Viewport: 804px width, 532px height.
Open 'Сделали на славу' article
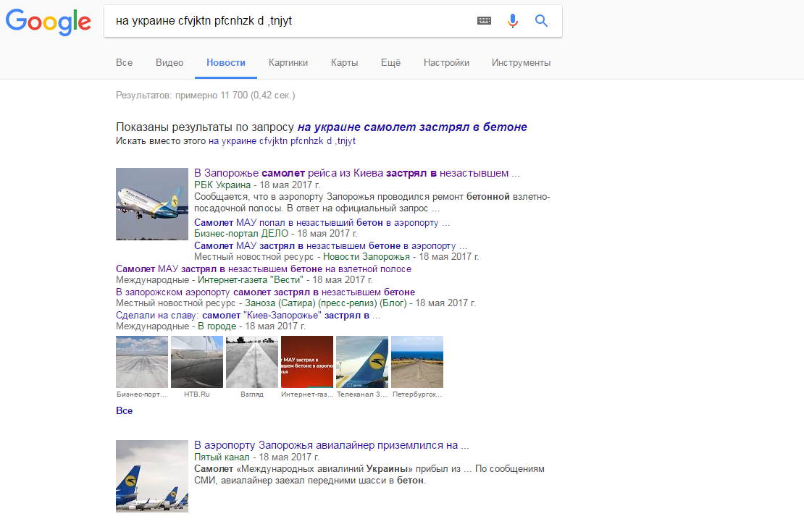pyautogui.click(x=248, y=315)
